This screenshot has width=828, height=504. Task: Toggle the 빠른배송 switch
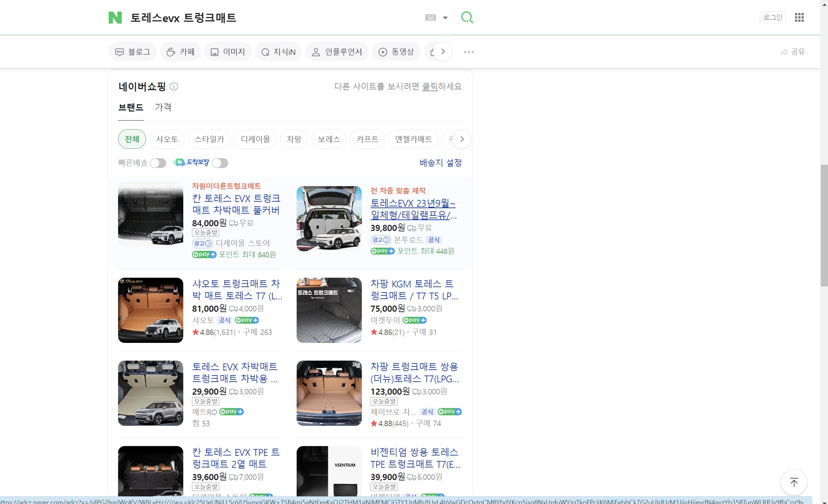158,163
